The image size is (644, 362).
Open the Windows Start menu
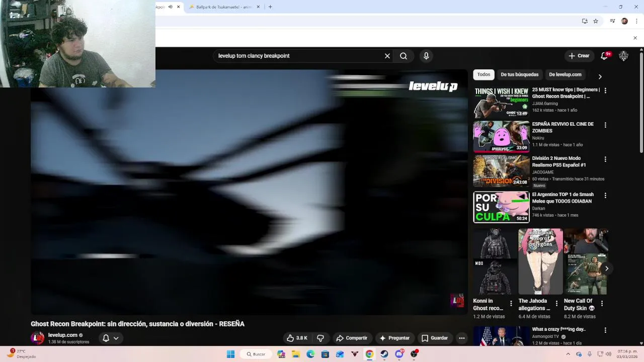tap(230, 354)
